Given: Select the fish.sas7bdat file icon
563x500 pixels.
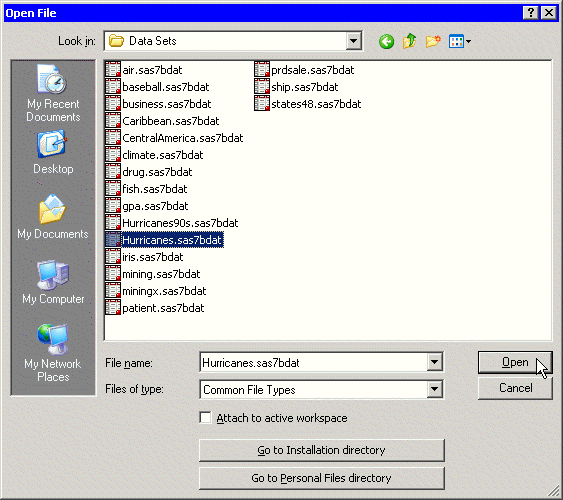Looking at the screenshot, I should click(113, 188).
